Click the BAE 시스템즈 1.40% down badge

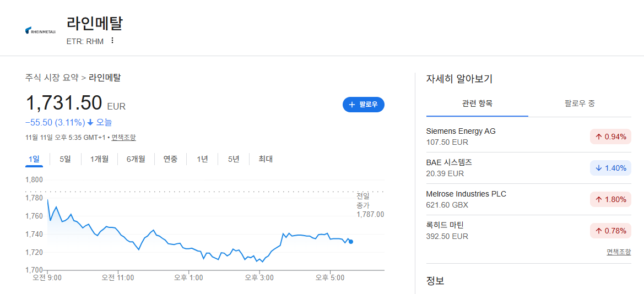tap(610, 168)
